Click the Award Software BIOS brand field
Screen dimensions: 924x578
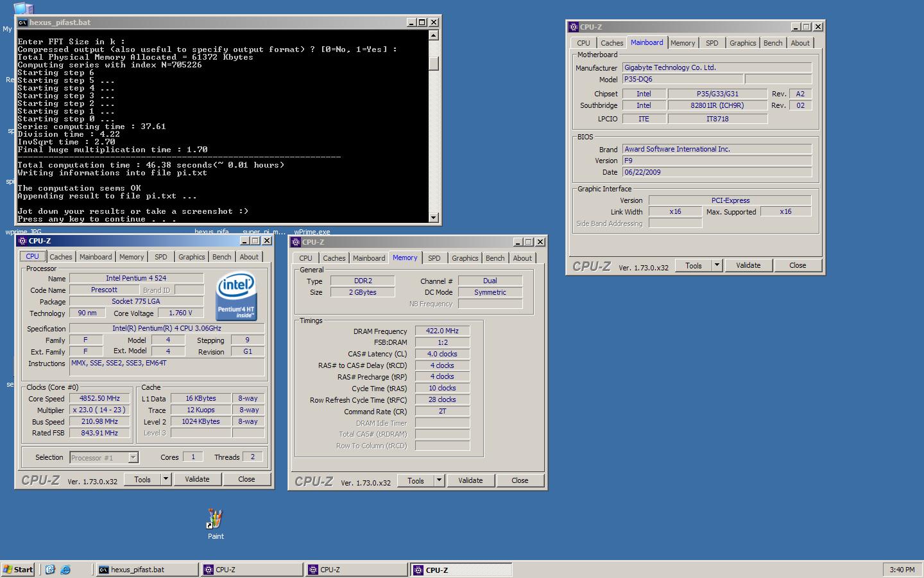tap(717, 149)
